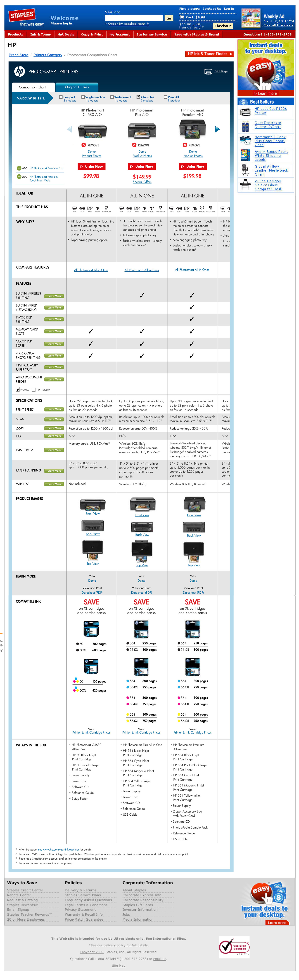Add HP Photosmart Premium Fax plus icon

click(19, 168)
